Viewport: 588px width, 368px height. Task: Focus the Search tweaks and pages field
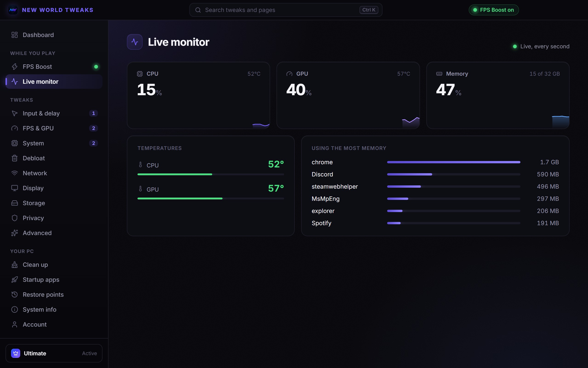[286, 10]
